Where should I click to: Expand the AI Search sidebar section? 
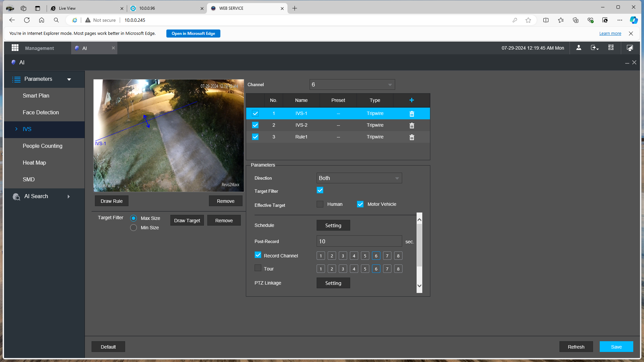pyautogui.click(x=44, y=196)
